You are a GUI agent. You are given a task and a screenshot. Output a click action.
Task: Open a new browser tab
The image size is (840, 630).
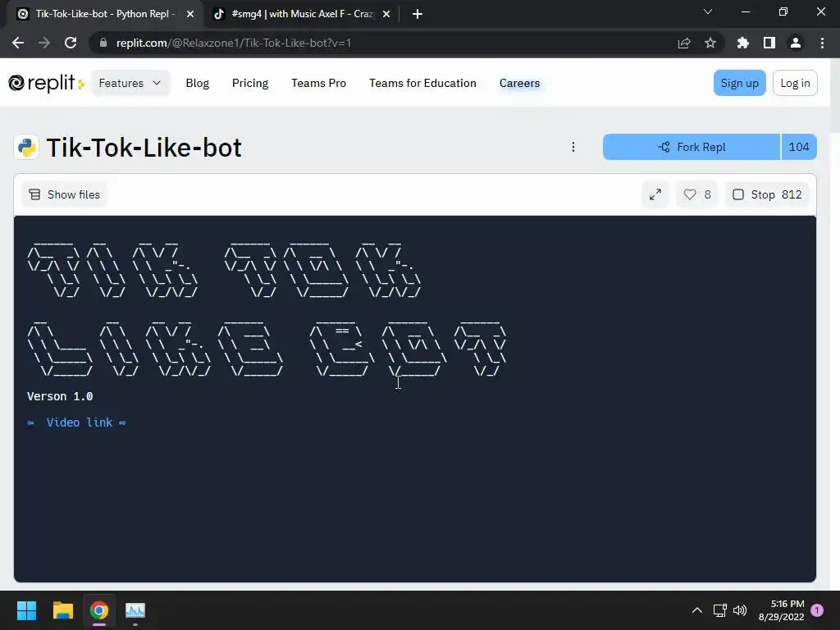(418, 14)
